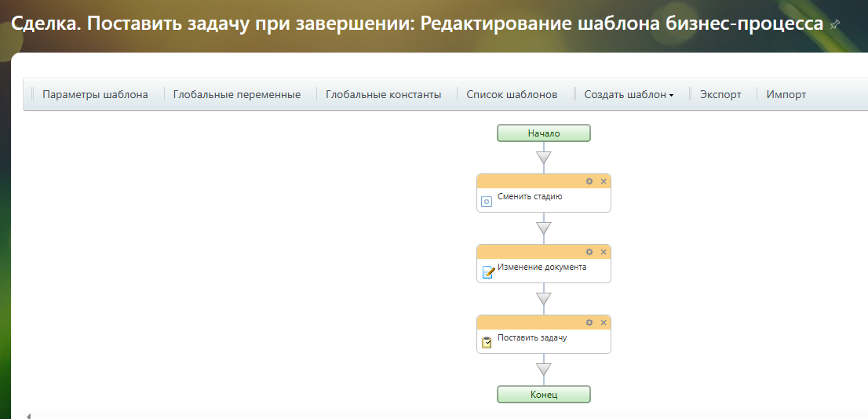Image resolution: width=868 pixels, height=419 pixels.
Task: Click the Сменить стадию label text
Action: (x=530, y=196)
